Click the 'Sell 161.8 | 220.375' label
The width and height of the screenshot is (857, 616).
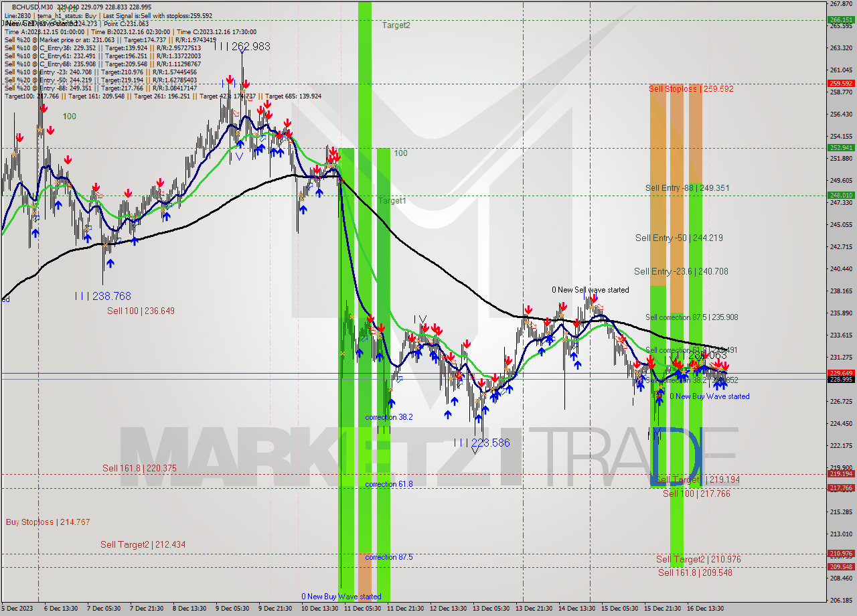point(139,469)
